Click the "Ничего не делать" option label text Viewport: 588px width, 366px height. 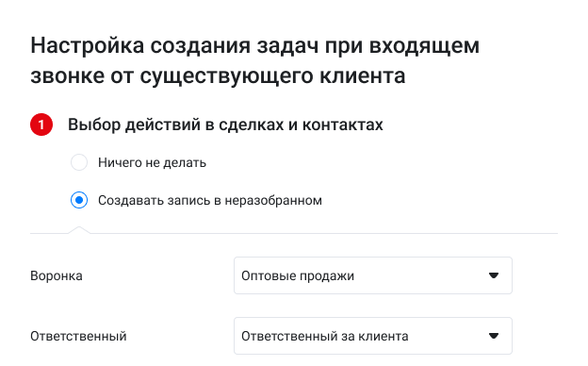point(152,163)
